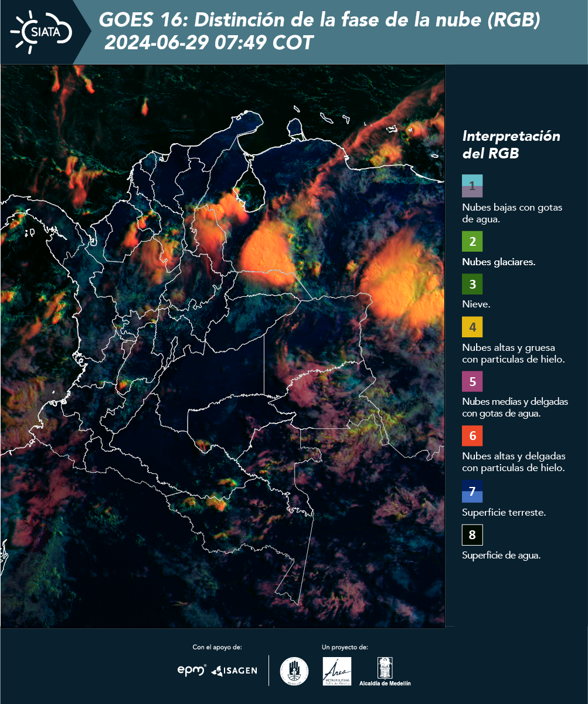Click the 'Nieve.' label
Screen dimensions: 588x704
[476, 305]
